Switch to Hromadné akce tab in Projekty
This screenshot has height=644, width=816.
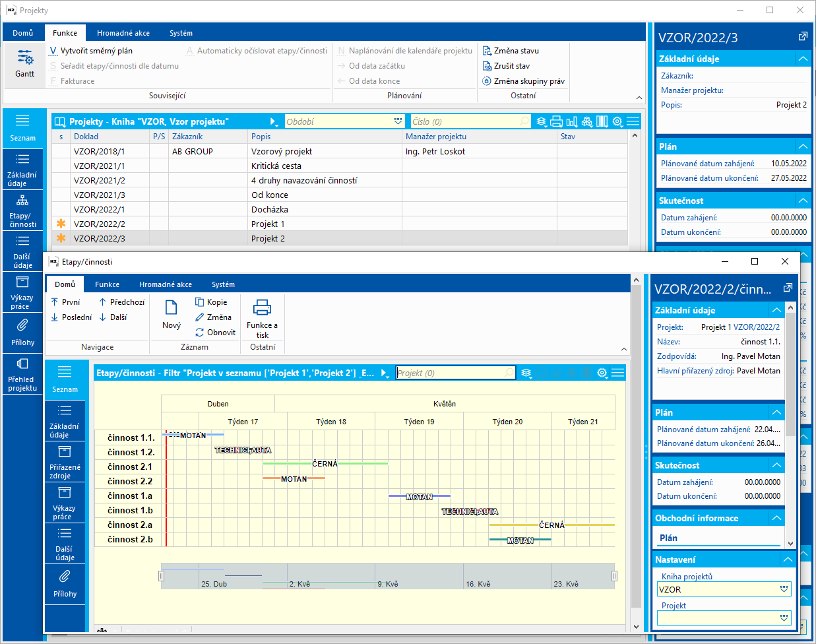tap(123, 33)
